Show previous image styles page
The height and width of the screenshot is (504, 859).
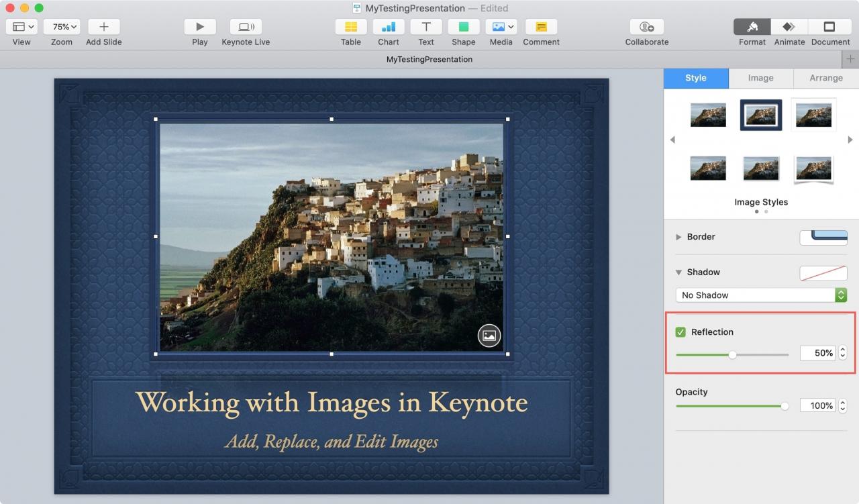(672, 140)
